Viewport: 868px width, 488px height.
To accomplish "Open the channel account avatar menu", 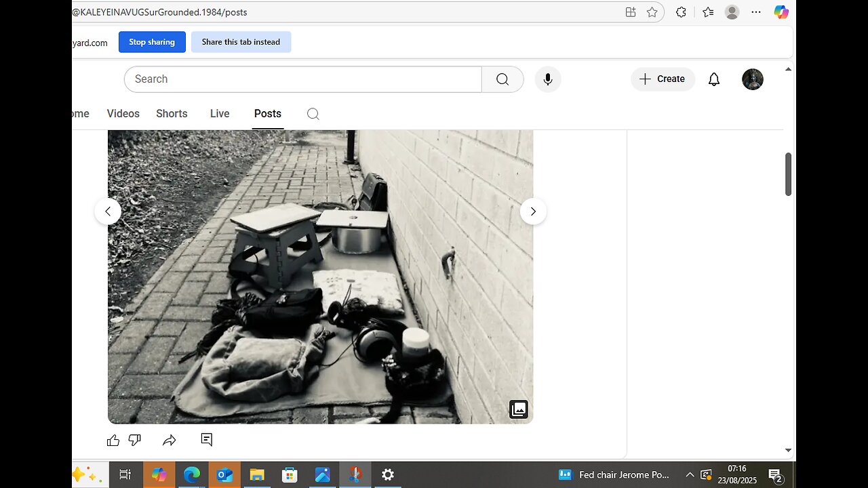I will tap(753, 79).
